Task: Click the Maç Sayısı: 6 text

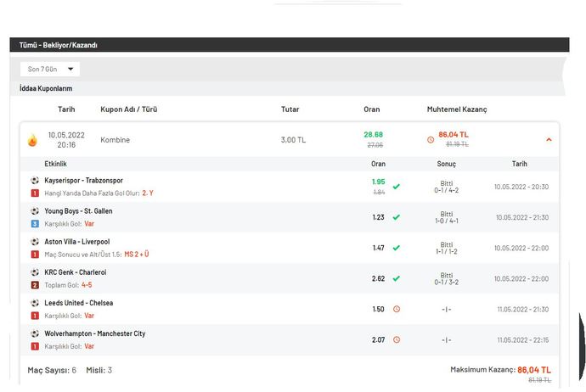Action: 52,370
